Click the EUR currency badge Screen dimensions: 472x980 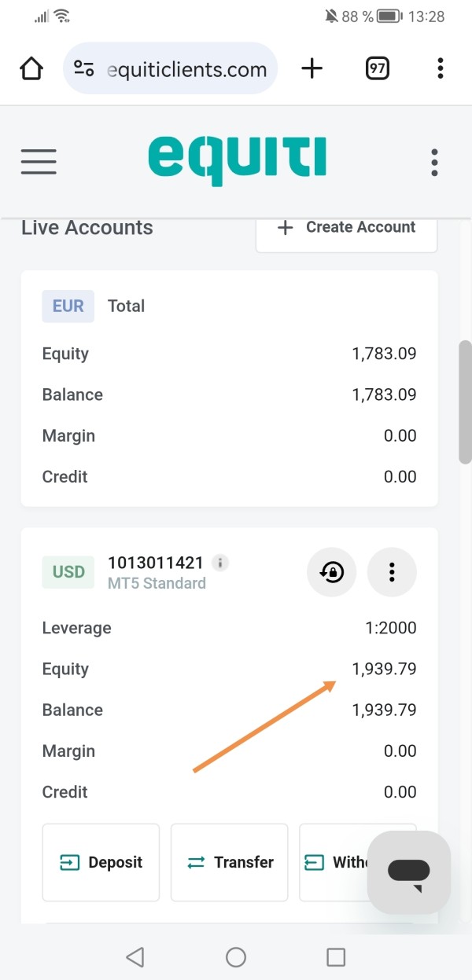(x=68, y=306)
